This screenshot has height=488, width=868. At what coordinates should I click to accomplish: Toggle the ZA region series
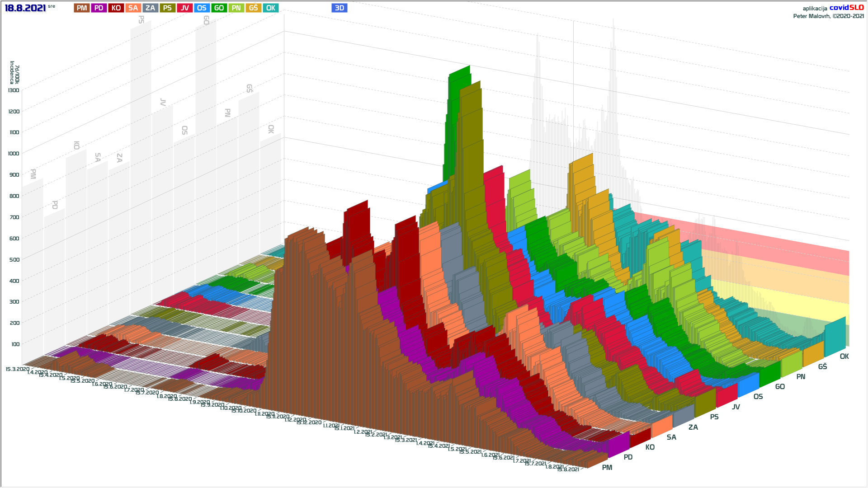click(x=151, y=8)
